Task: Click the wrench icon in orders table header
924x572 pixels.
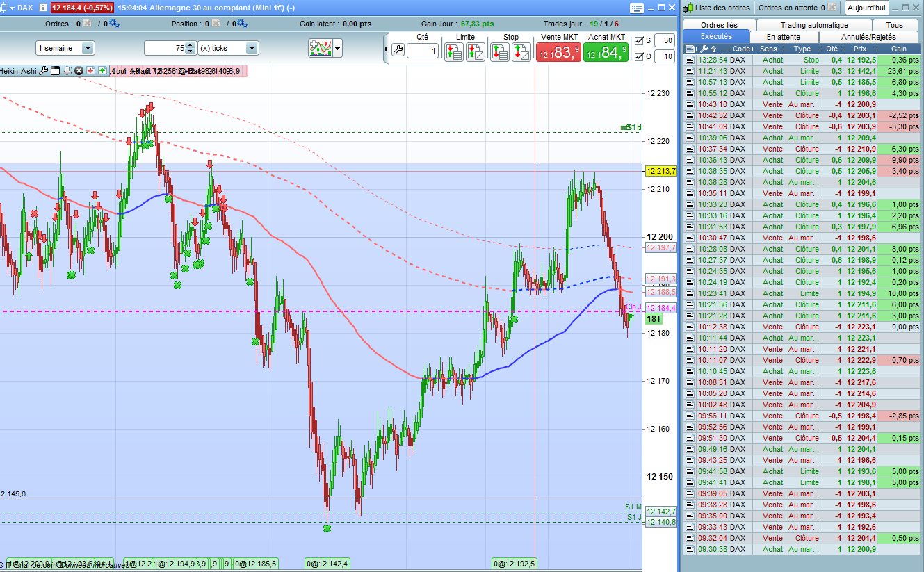Action: [x=703, y=49]
